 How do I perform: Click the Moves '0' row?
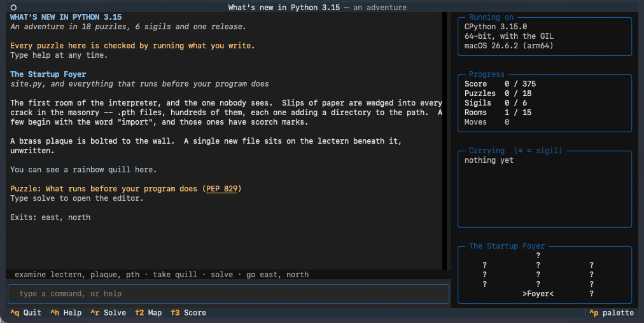[487, 122]
